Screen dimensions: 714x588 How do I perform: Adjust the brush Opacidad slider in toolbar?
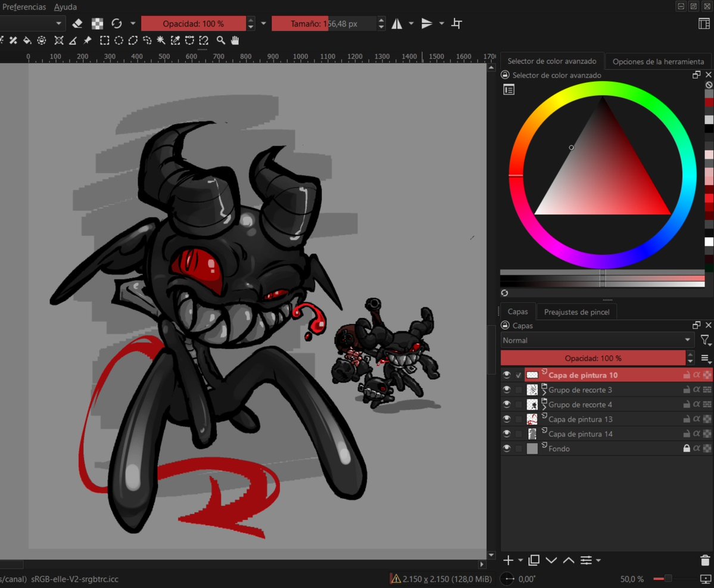coord(194,24)
